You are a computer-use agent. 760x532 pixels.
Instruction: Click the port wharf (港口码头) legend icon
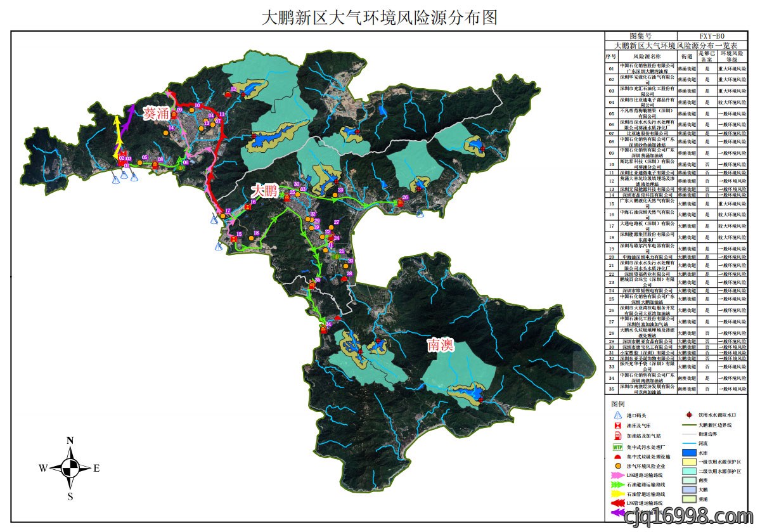[x=617, y=415]
